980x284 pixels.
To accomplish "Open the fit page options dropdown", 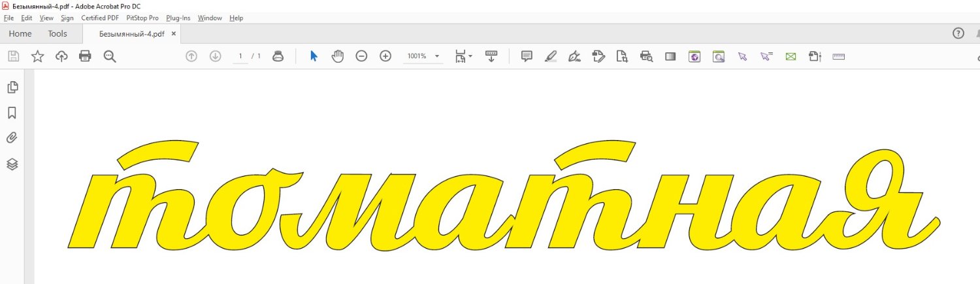I will (x=463, y=56).
